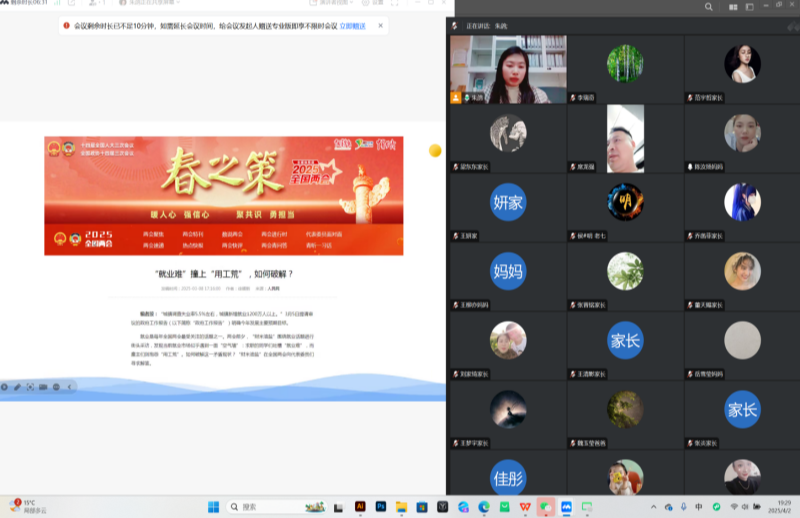Click the blue 佳彤 avatar tile
800x518 pixels.
pos(508,478)
